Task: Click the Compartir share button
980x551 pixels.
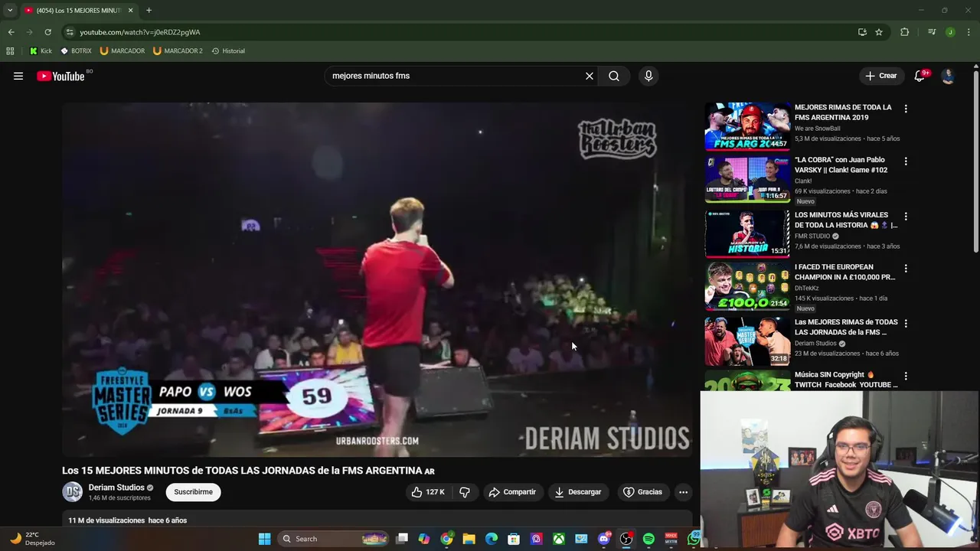Action: 512,492
